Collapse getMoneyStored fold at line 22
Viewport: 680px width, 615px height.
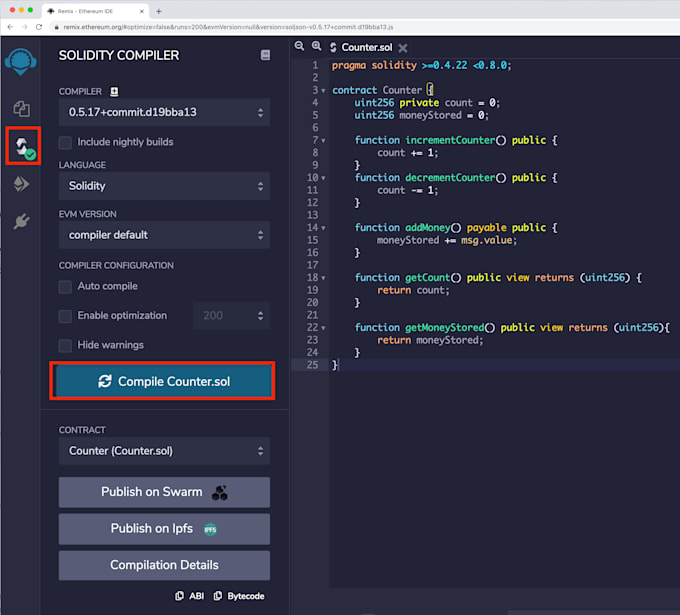tap(323, 328)
